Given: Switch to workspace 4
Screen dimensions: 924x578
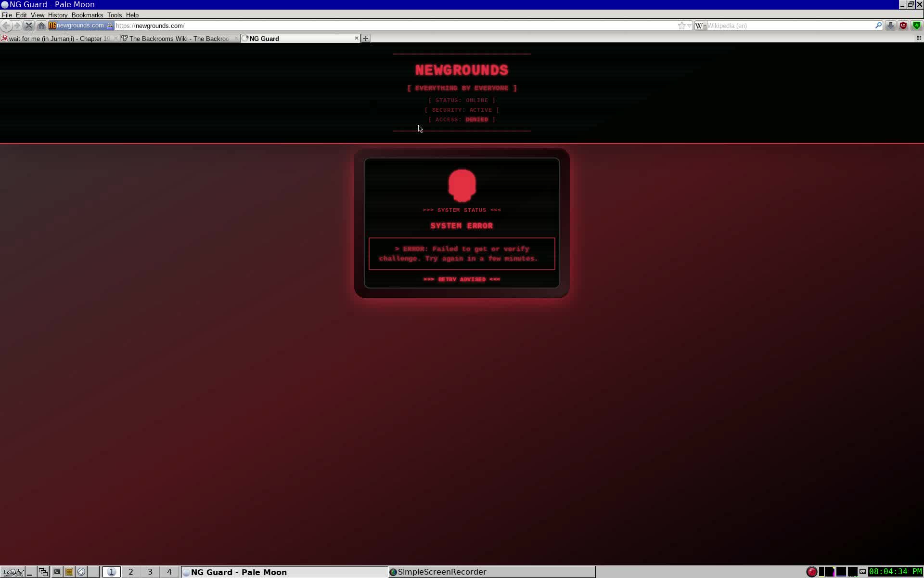Looking at the screenshot, I should coord(169,572).
